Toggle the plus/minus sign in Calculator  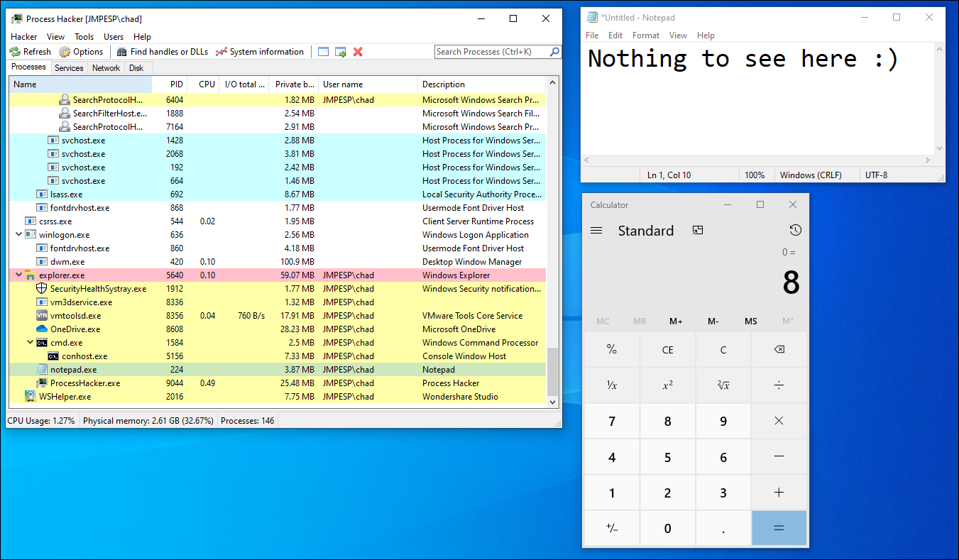click(x=612, y=528)
